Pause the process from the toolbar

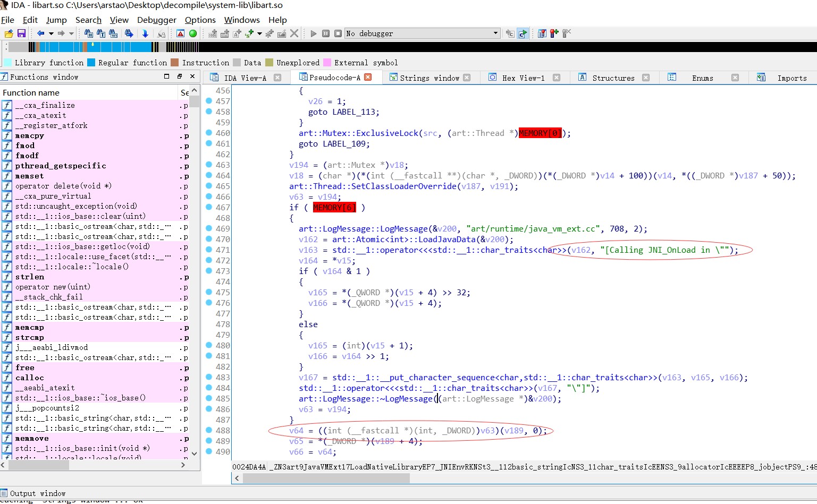326,33
